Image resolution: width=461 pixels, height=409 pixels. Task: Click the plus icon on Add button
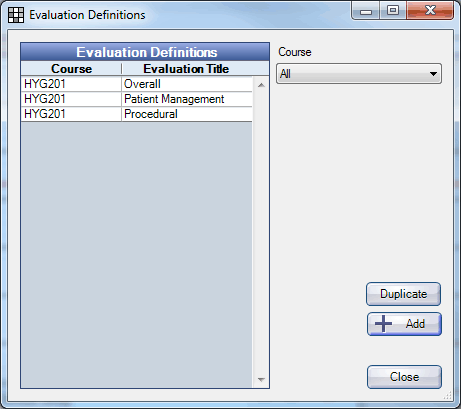[383, 324]
